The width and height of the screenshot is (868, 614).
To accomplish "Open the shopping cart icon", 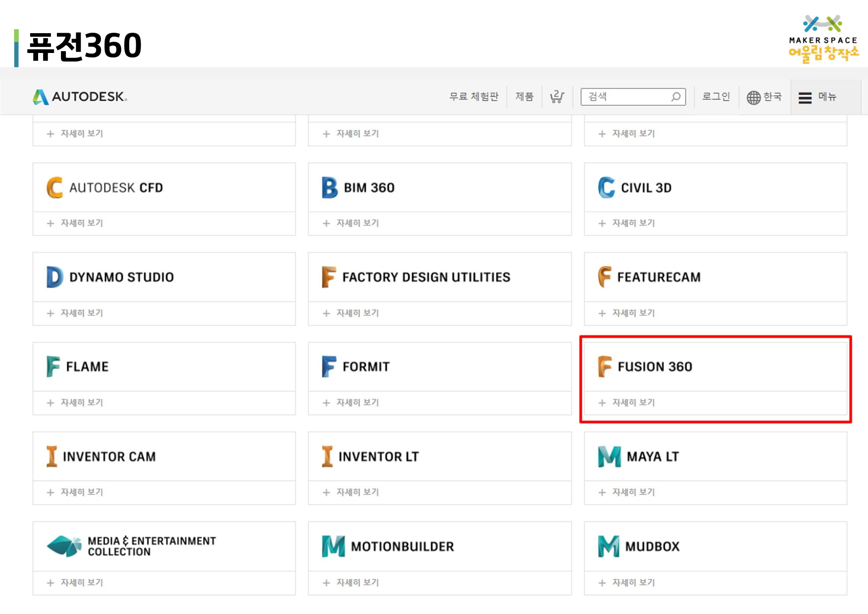I will tap(557, 97).
